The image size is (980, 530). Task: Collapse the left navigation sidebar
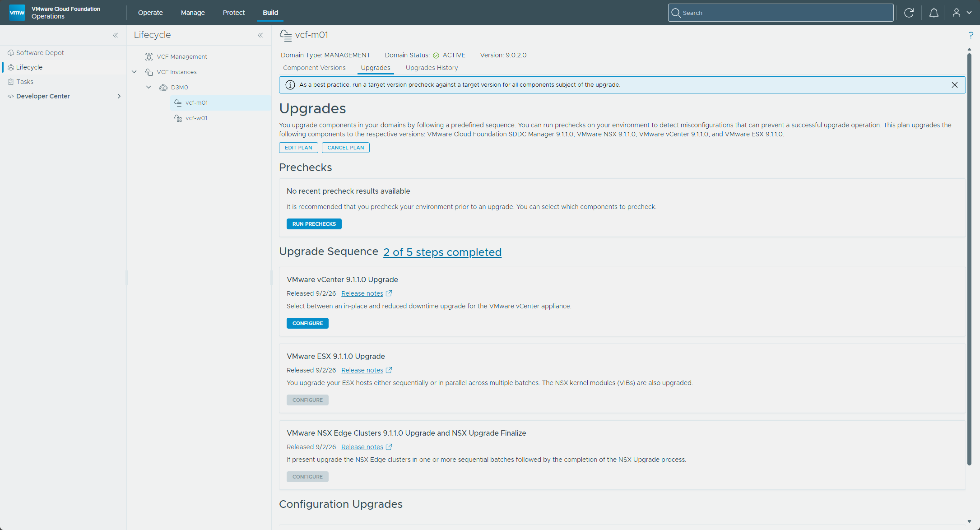click(116, 35)
